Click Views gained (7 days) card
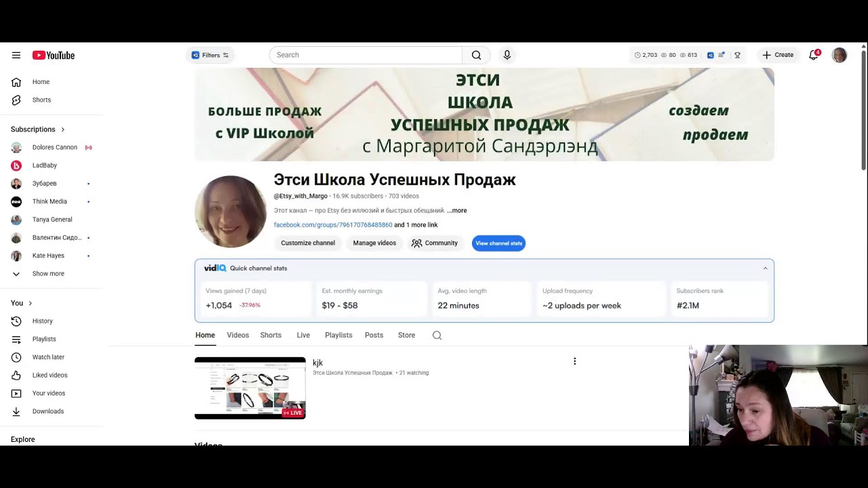The image size is (868, 488). (x=255, y=299)
